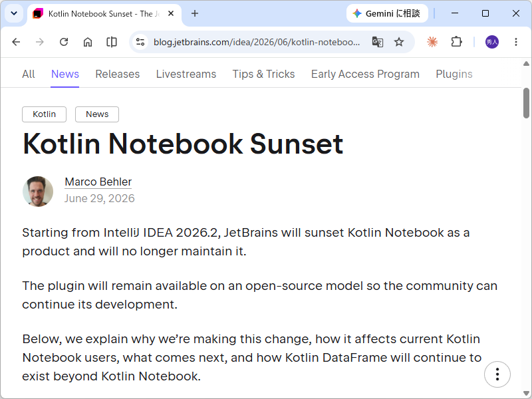Image resolution: width=532 pixels, height=399 pixels.
Task: Open the Early Access Program tab
Action: click(365, 74)
